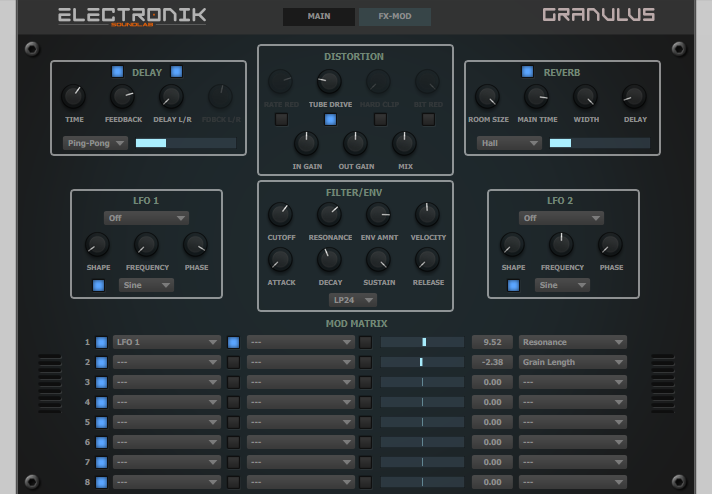Toggle the button right of DELAY title
The image size is (712, 494).
pyautogui.click(x=177, y=72)
